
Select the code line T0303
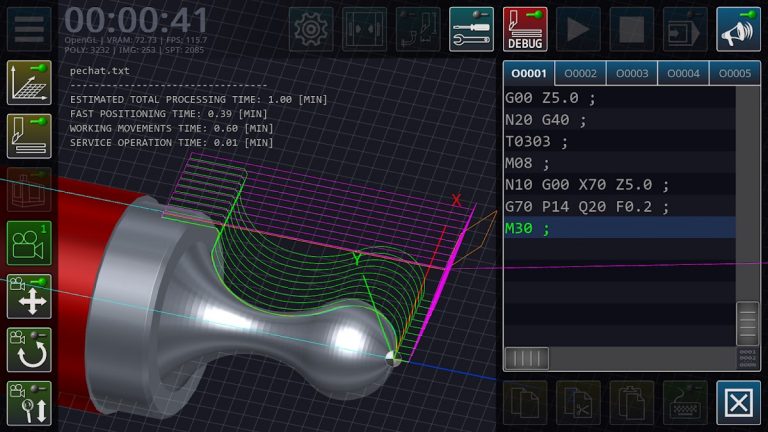click(536, 141)
